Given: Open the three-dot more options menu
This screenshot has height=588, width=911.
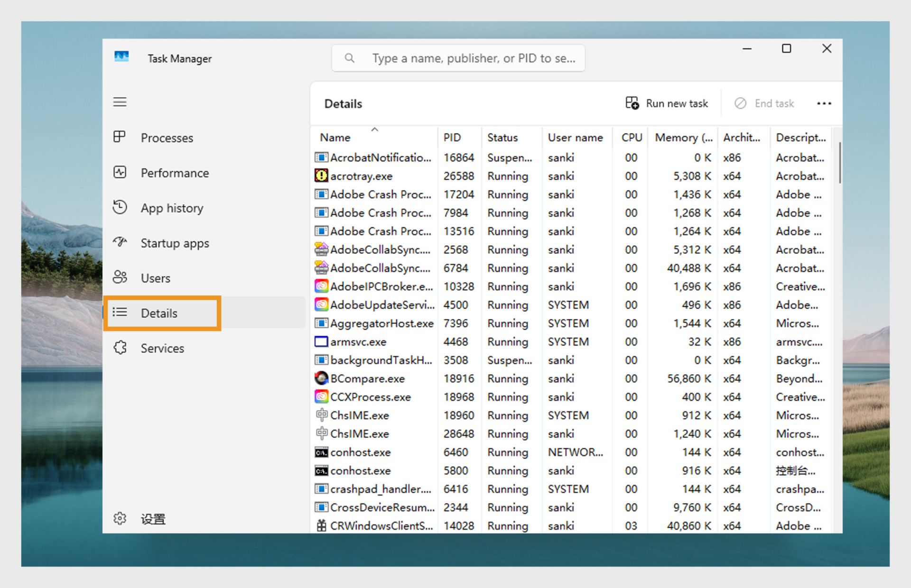Looking at the screenshot, I should pos(824,103).
